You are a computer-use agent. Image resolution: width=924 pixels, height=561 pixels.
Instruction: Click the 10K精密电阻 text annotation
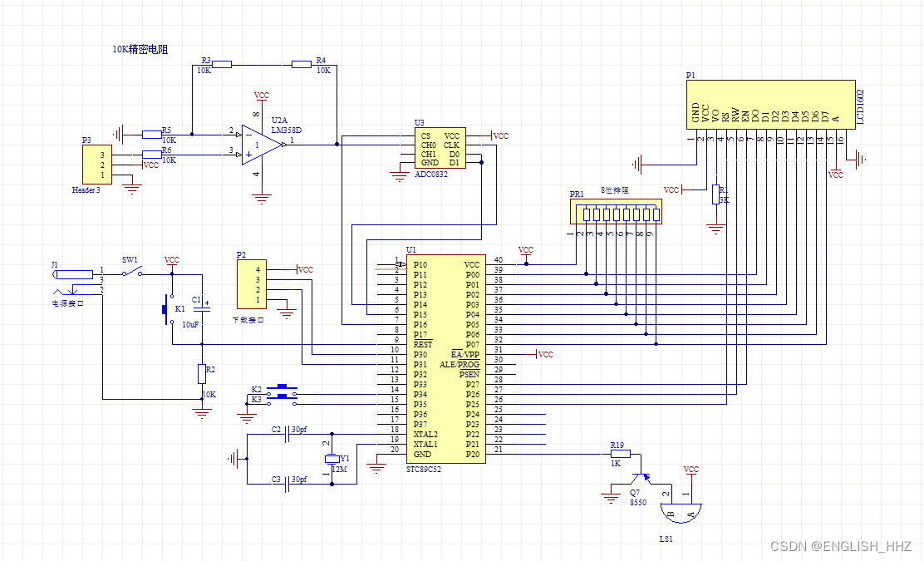point(140,50)
